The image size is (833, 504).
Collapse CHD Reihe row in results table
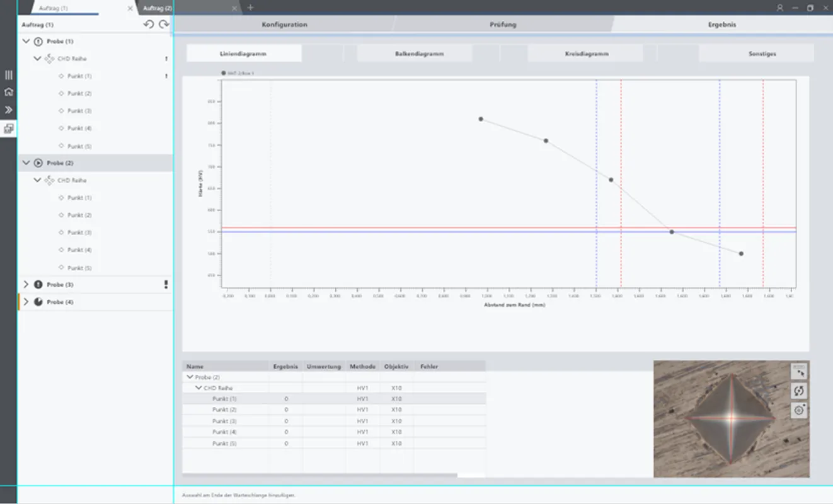point(198,388)
